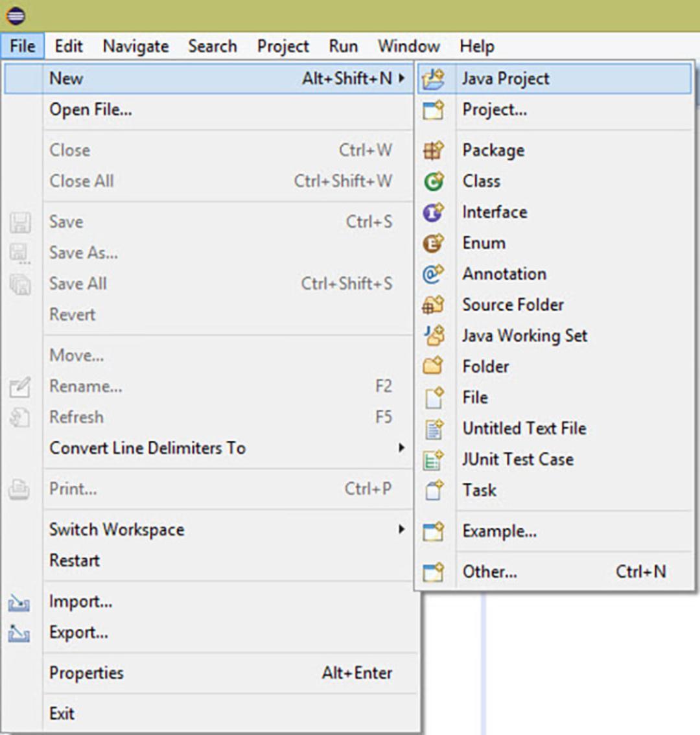Image resolution: width=700 pixels, height=735 pixels.
Task: Click the Other... wizard icon
Action: 433,572
